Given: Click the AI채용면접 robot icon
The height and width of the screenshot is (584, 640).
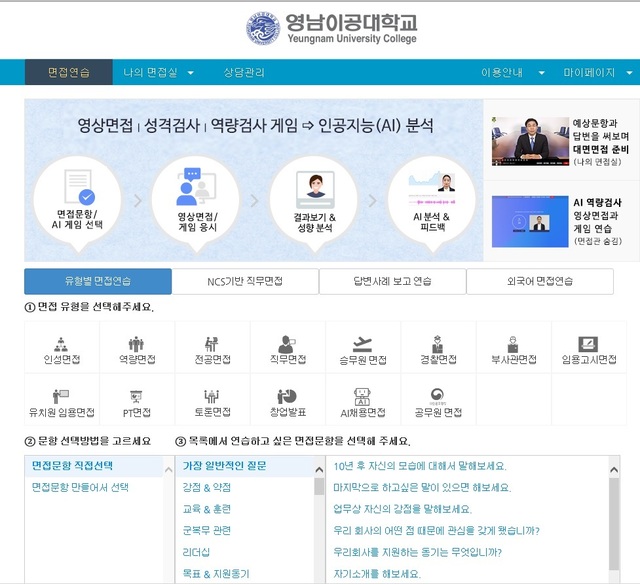Looking at the screenshot, I should click(362, 396).
